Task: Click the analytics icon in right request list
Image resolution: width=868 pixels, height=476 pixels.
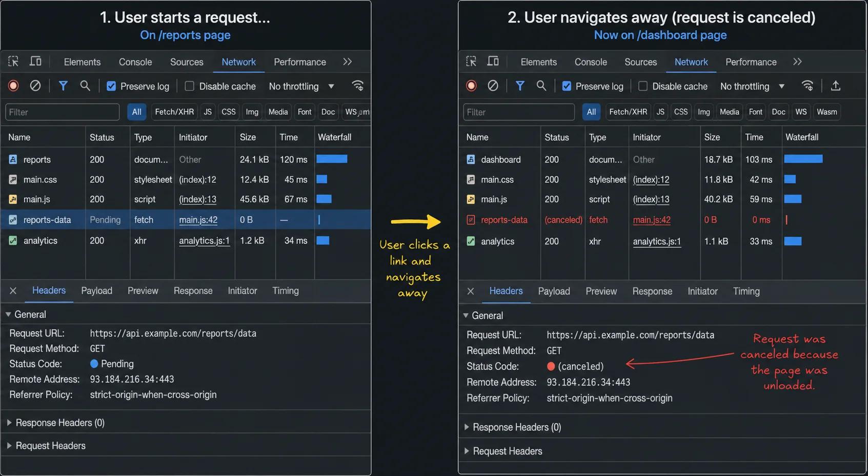Action: [x=471, y=241]
